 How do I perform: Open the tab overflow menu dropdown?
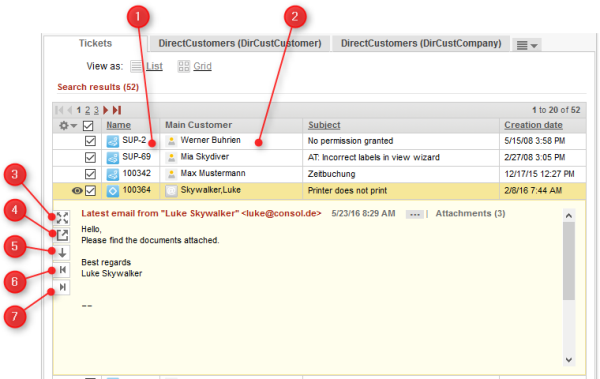[527, 45]
